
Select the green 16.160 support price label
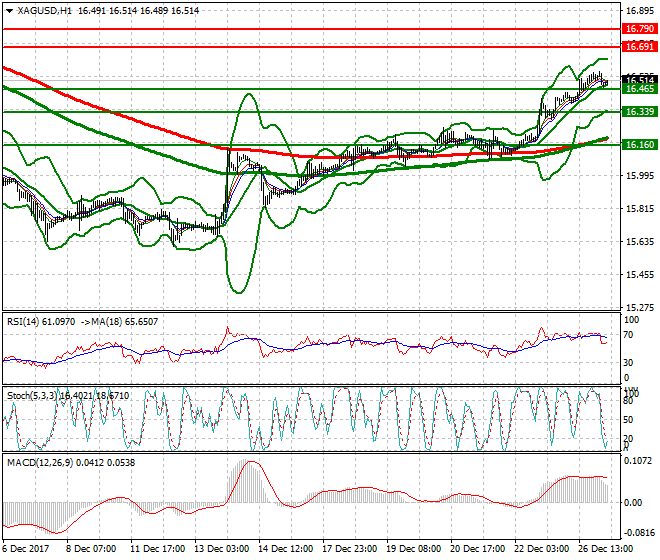coord(640,145)
